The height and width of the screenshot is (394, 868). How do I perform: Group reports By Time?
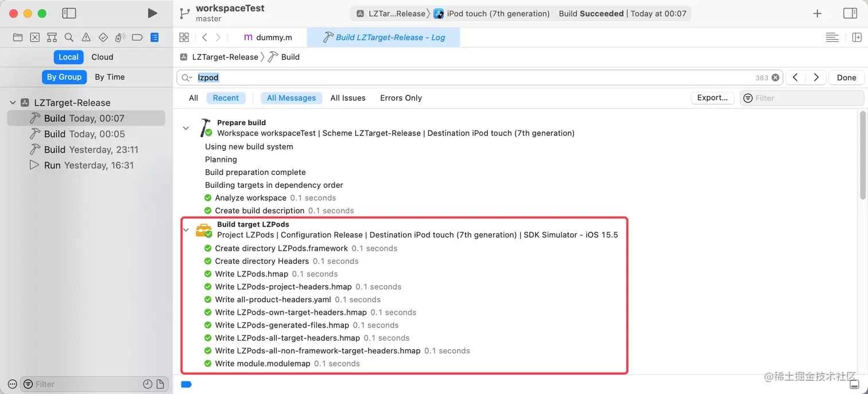110,77
